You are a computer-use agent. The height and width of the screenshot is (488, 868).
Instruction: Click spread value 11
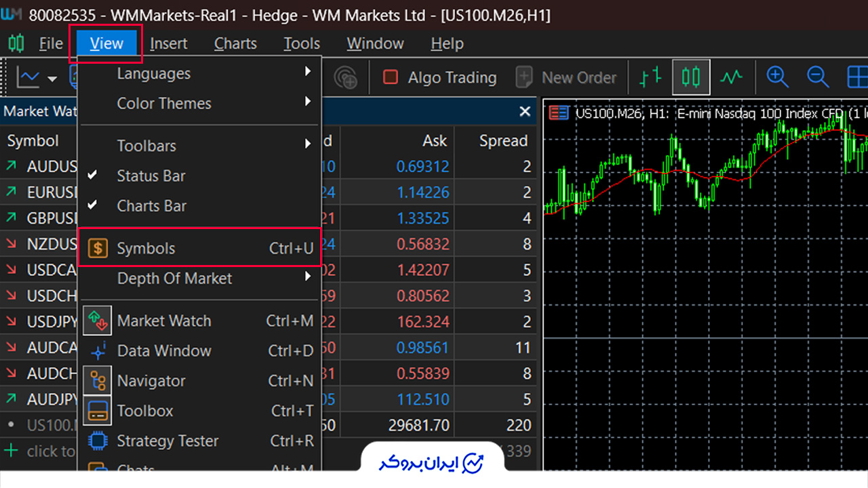[523, 348]
